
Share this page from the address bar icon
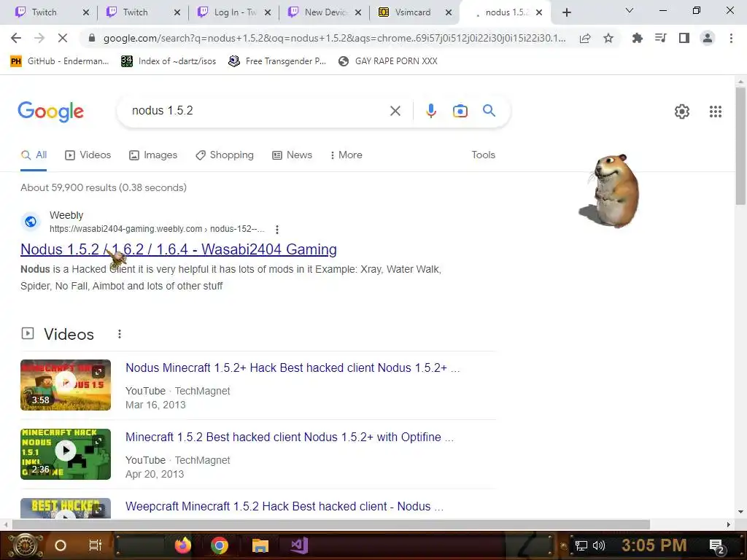(585, 38)
